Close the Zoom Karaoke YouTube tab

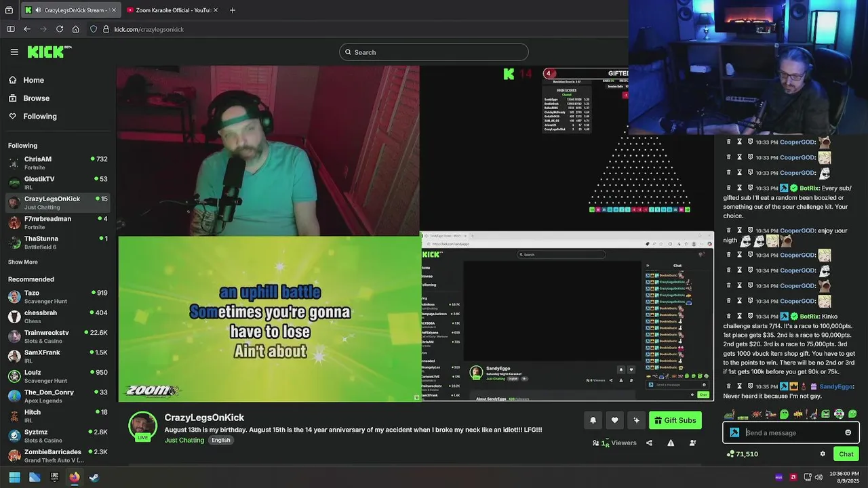coord(216,10)
